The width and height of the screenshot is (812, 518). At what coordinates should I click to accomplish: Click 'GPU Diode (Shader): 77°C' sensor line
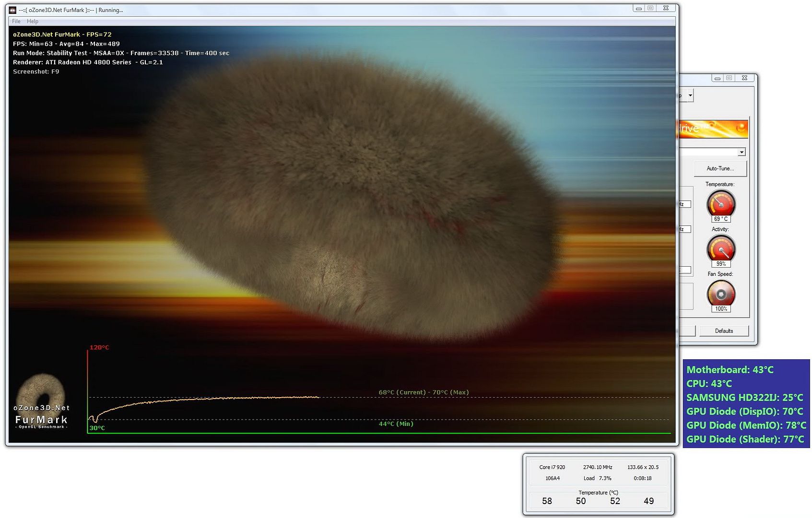[x=745, y=439]
